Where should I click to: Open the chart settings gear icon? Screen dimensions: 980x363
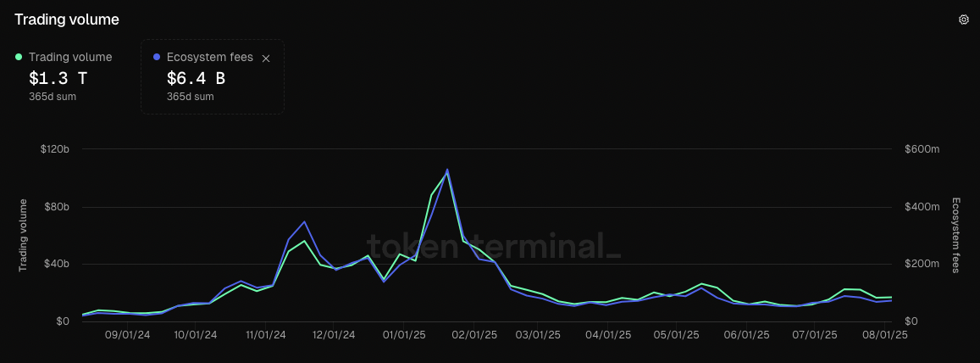click(963, 20)
